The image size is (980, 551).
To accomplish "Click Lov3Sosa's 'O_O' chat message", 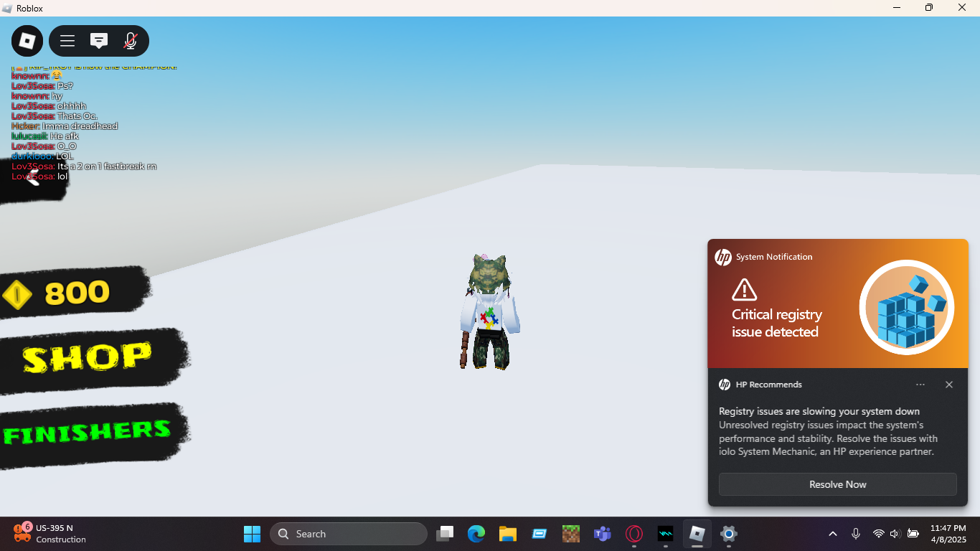I will tap(67, 146).
